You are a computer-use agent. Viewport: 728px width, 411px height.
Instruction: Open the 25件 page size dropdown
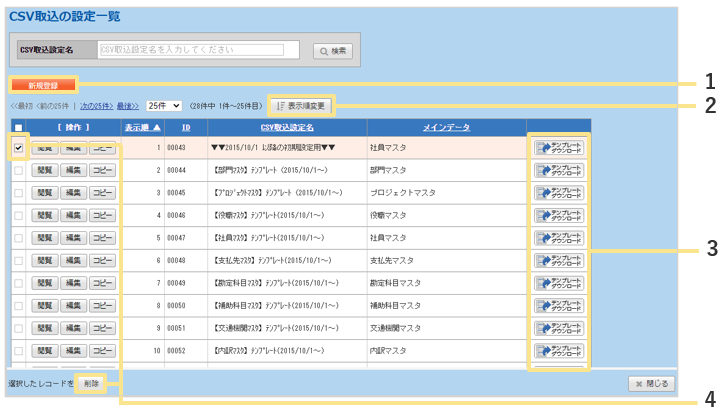163,105
